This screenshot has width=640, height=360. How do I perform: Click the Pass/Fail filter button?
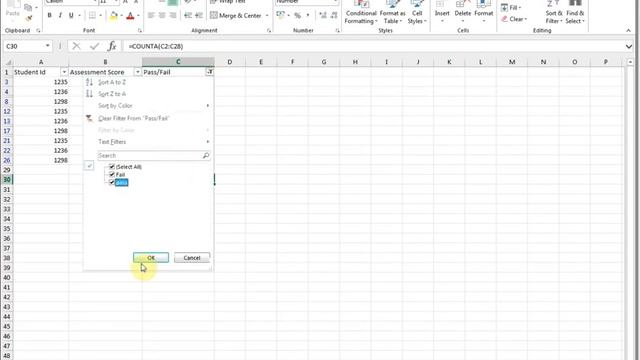[x=210, y=72]
